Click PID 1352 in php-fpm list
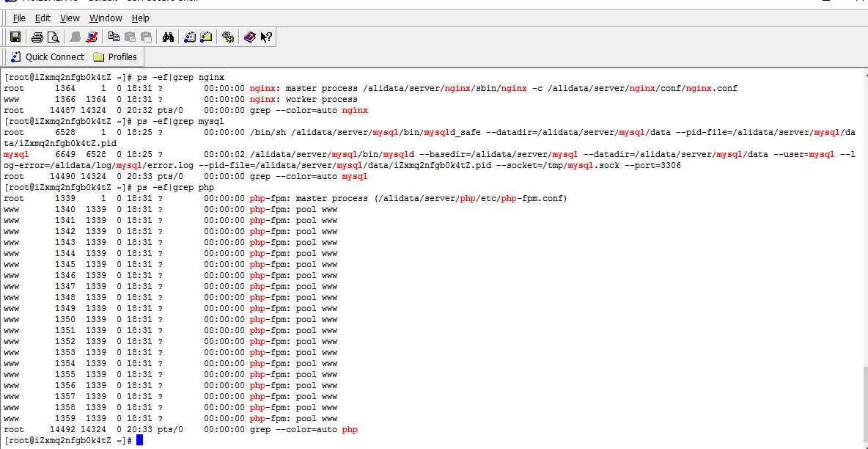This screenshot has width=868, height=449. (65, 341)
